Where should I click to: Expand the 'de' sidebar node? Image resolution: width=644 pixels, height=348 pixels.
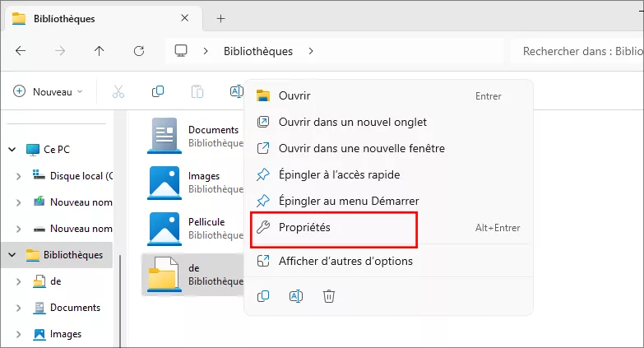point(18,282)
